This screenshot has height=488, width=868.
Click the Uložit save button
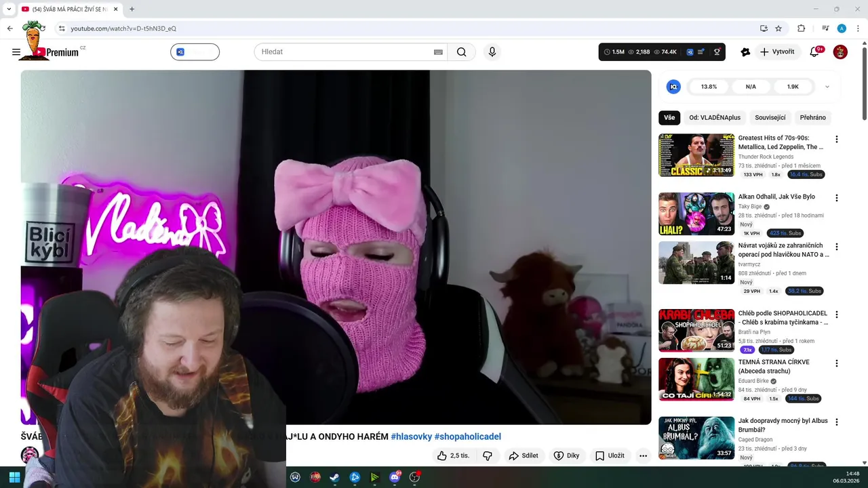(x=610, y=455)
